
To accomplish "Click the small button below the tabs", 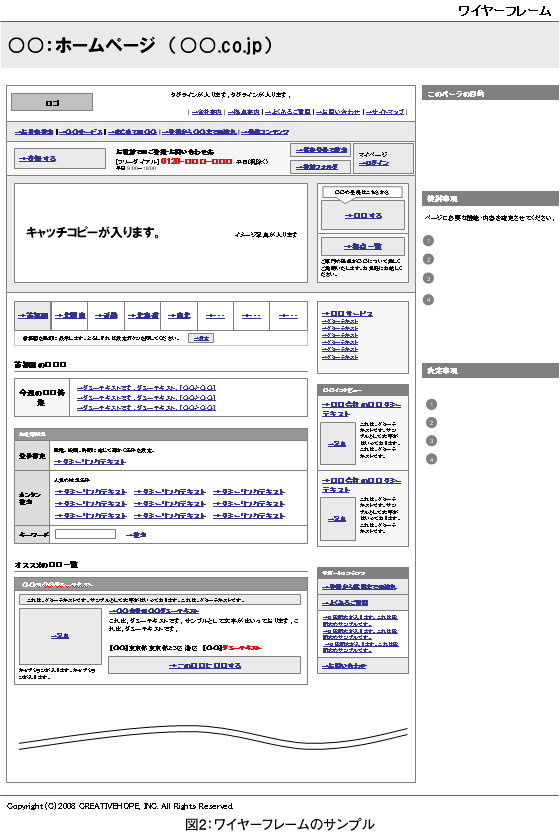I will point(201,338).
